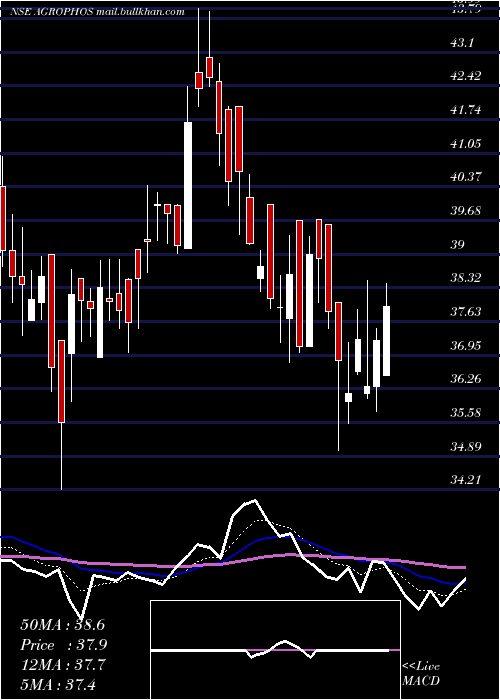Image resolution: width=500 pixels, height=700 pixels.
Task: Select the 43.1 price axis label
Action: (462, 43)
